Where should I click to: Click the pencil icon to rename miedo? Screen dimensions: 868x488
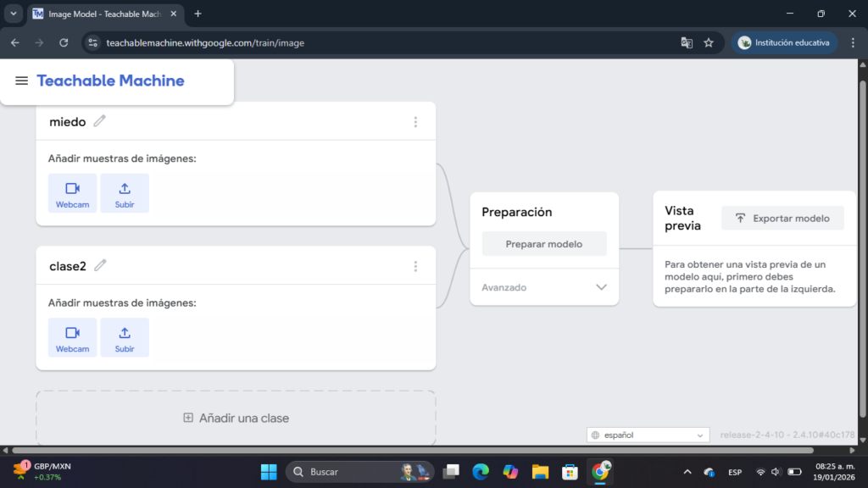(x=100, y=121)
